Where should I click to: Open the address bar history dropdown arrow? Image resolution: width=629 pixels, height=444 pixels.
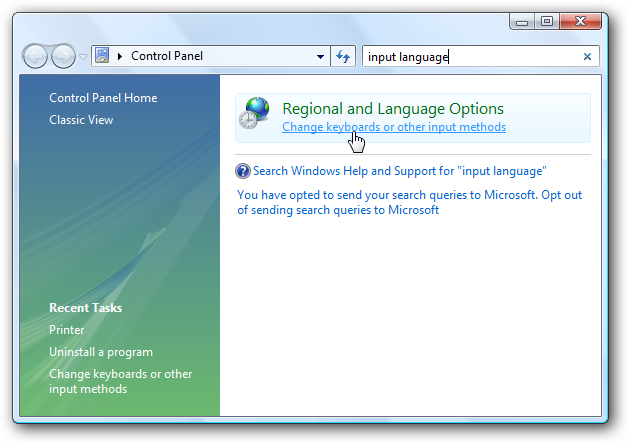[320, 57]
